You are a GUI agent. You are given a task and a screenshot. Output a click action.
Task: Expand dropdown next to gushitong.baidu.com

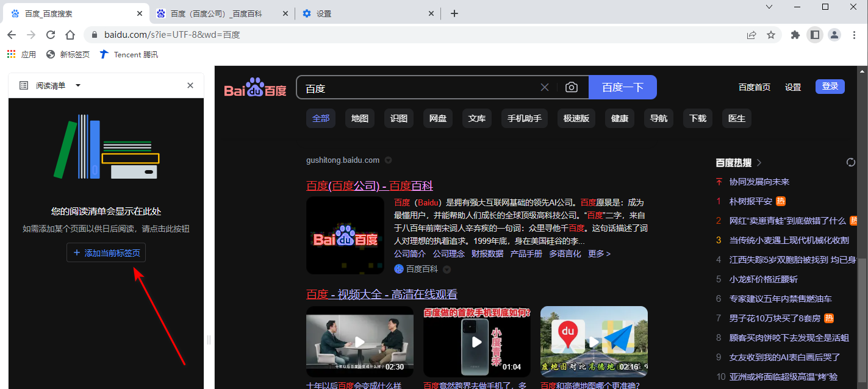pyautogui.click(x=389, y=160)
